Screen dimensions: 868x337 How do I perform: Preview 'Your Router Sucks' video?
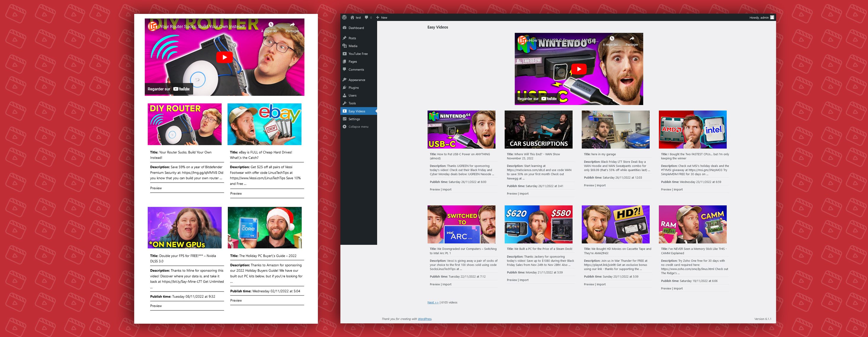tap(156, 188)
